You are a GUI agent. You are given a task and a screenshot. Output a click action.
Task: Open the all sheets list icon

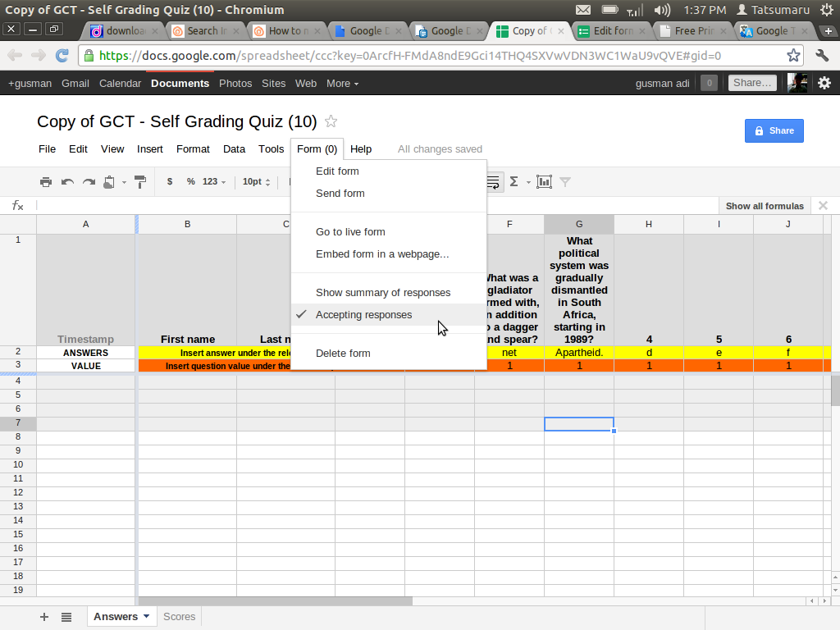pos(66,617)
